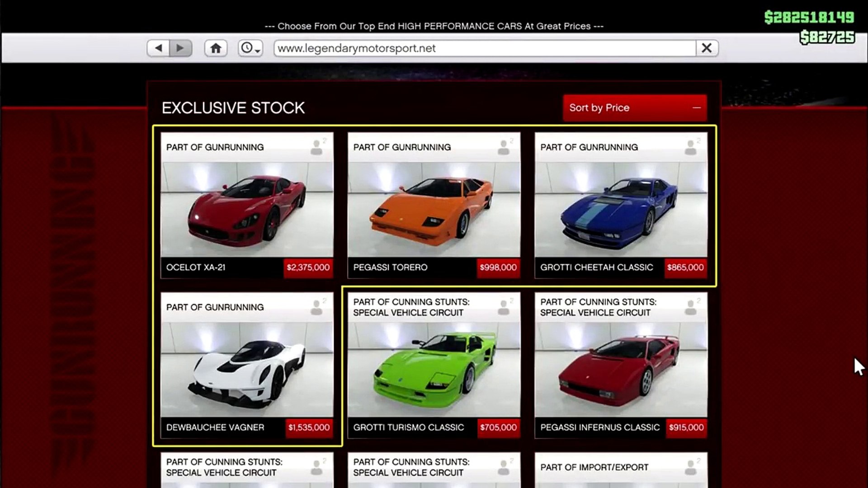Select the orange Pegassi Torero image
Viewport: 868px width, 488px height.
434,210
